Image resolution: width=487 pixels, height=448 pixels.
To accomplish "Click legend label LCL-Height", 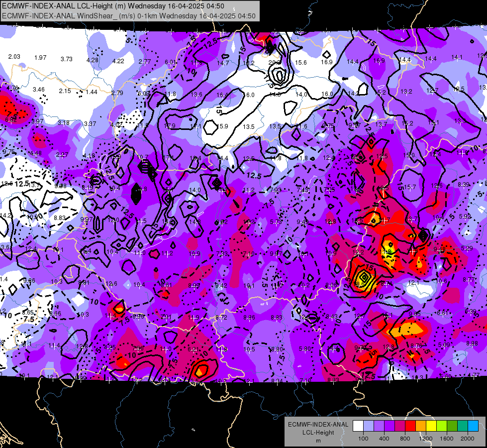I will point(318,433).
